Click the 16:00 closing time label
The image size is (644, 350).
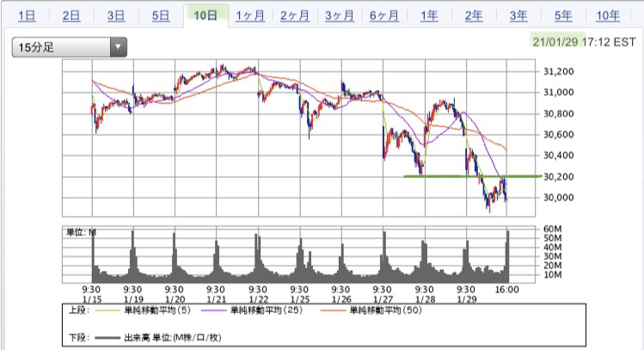506,290
